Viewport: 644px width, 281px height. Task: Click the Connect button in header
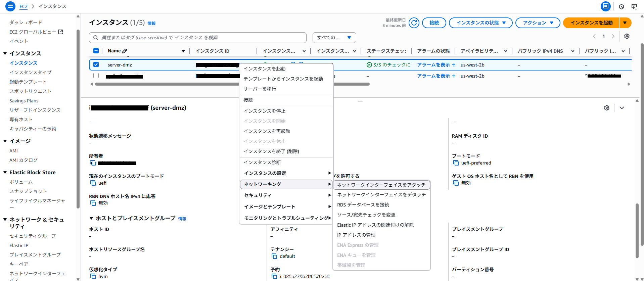(434, 23)
